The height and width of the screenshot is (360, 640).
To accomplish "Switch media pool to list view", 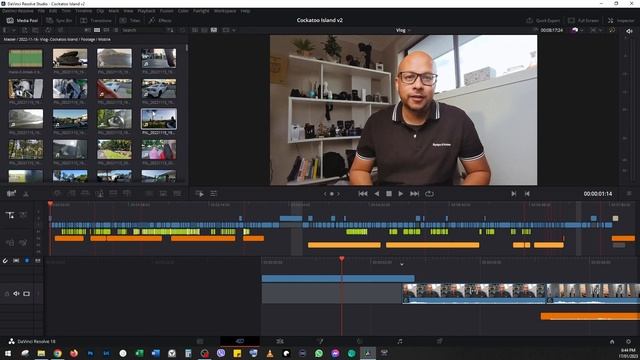I will pyautogui.click(x=116, y=30).
